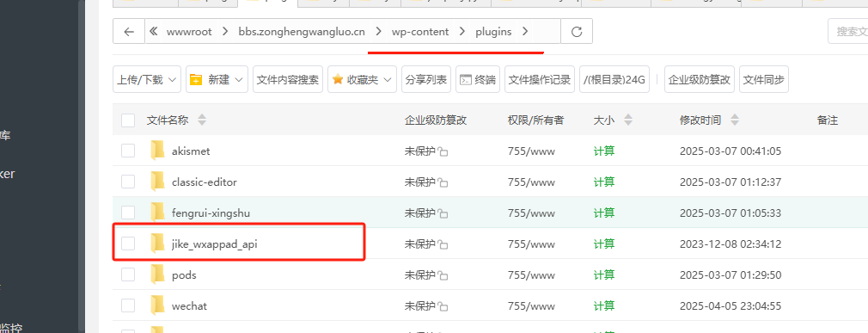Navigate to wp-content breadcrumb

coord(420,32)
